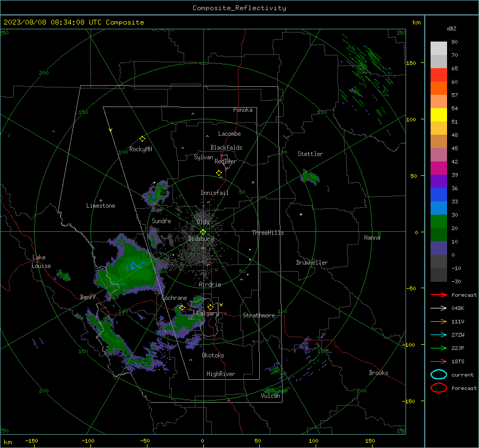This screenshot has width=479, height=448.
Task: Click the yellow diamond marker below RedDeer
Action: pyautogui.click(x=219, y=173)
